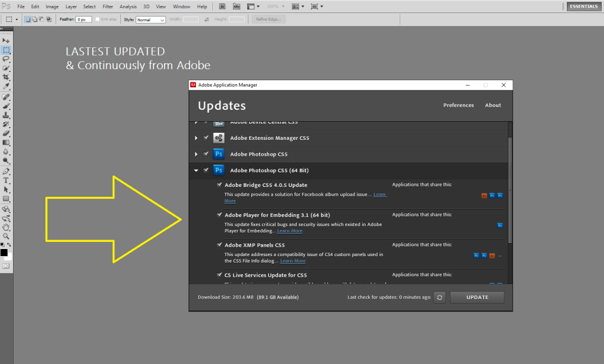Open the 3D menu
Viewport: 604px width, 364px height.
click(146, 6)
